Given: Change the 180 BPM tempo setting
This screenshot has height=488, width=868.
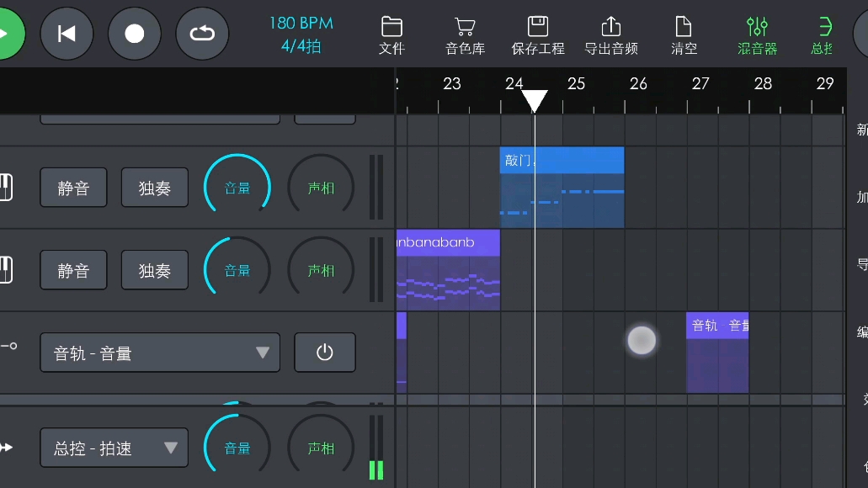Looking at the screenshot, I should [301, 24].
